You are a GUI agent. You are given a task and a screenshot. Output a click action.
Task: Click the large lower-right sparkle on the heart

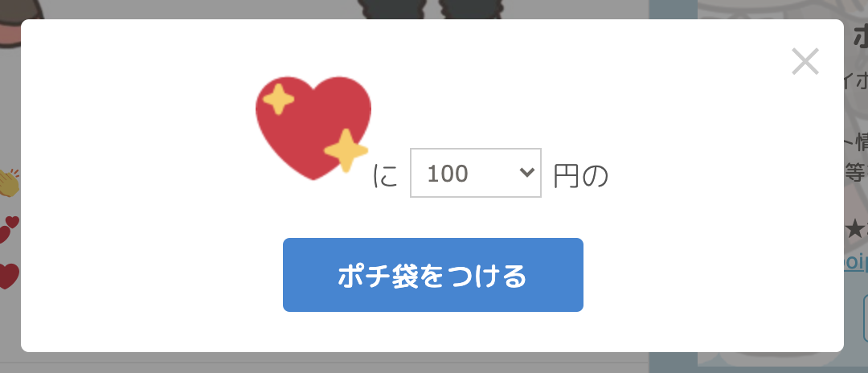coord(346,150)
